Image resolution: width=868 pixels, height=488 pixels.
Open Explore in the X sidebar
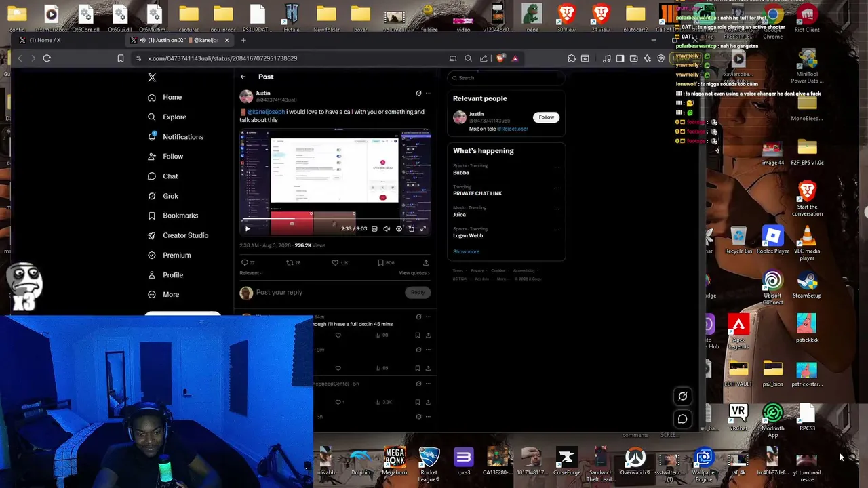[167, 117]
